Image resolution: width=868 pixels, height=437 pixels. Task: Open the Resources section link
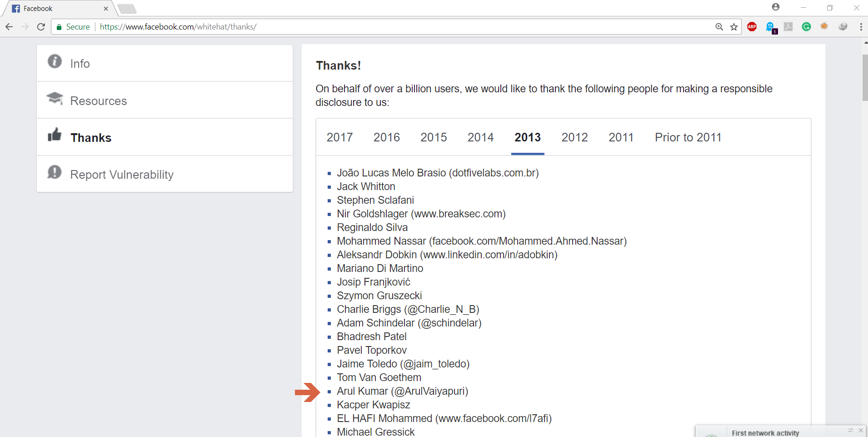coord(99,101)
